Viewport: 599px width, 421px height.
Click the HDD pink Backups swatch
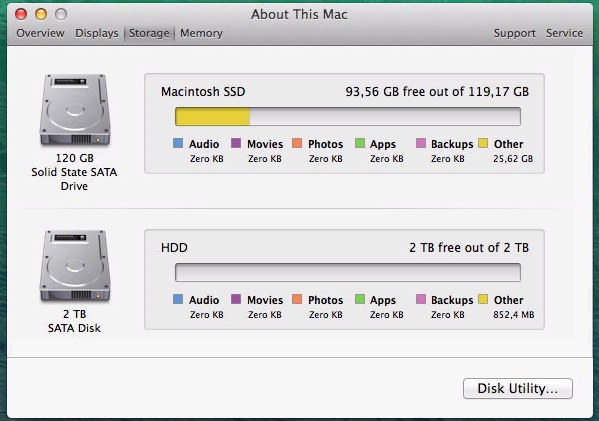click(x=421, y=299)
